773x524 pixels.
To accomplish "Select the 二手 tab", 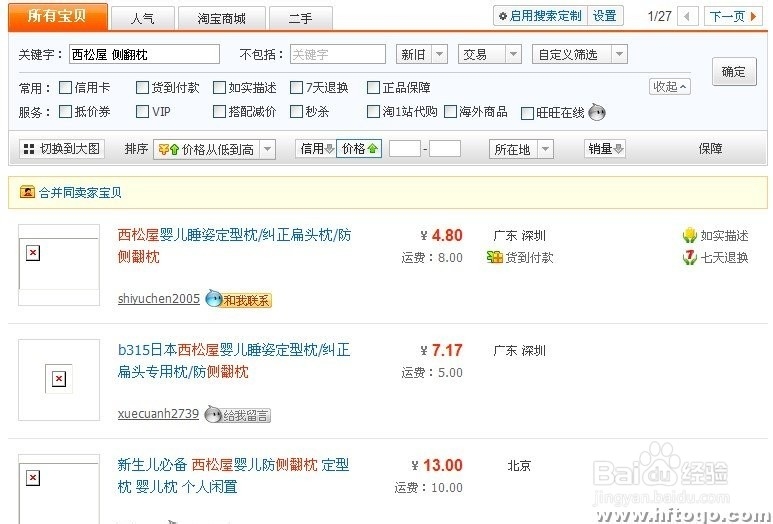I will tap(301, 18).
